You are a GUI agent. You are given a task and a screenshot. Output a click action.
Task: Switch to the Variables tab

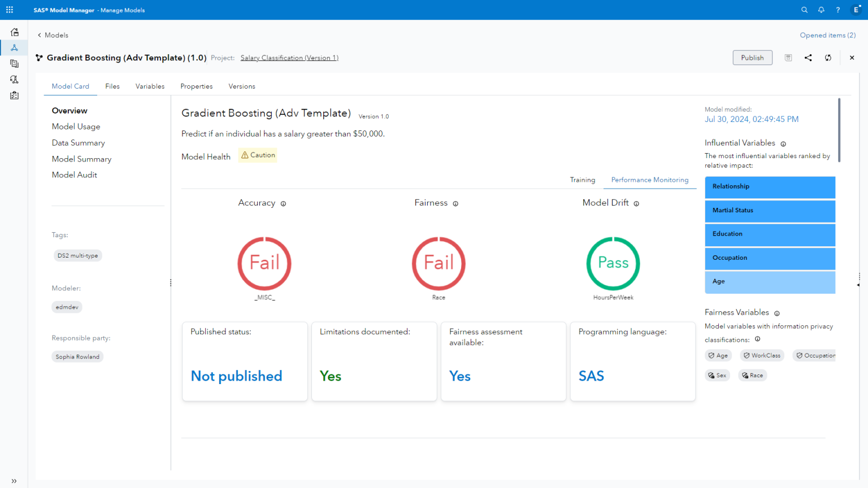pyautogui.click(x=149, y=86)
